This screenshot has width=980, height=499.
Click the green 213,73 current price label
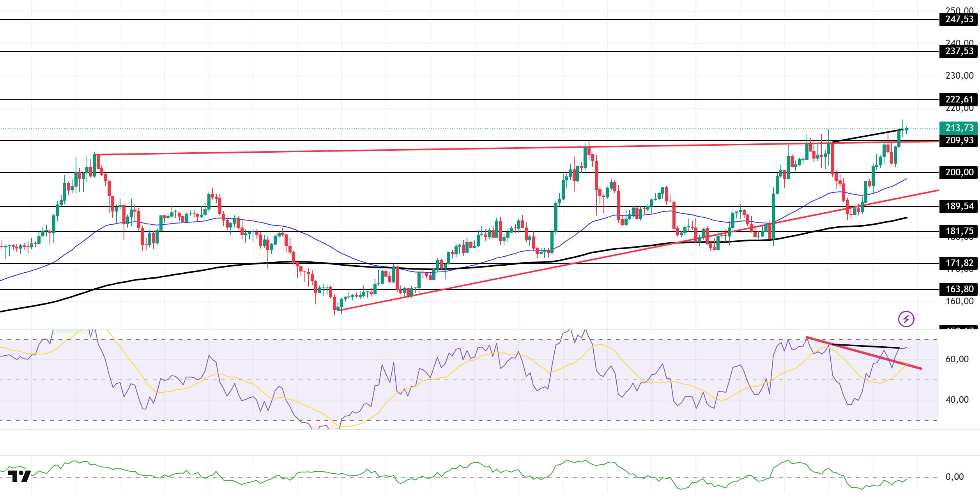click(x=959, y=128)
